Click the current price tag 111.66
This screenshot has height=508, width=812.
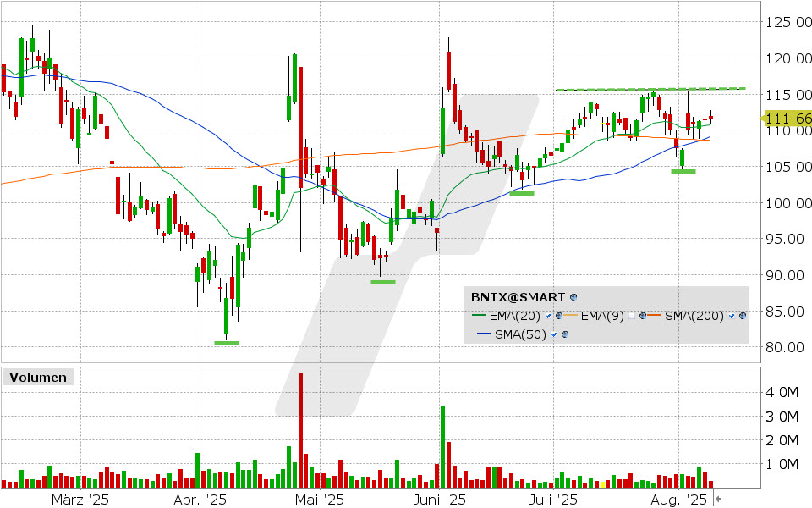tap(787, 119)
